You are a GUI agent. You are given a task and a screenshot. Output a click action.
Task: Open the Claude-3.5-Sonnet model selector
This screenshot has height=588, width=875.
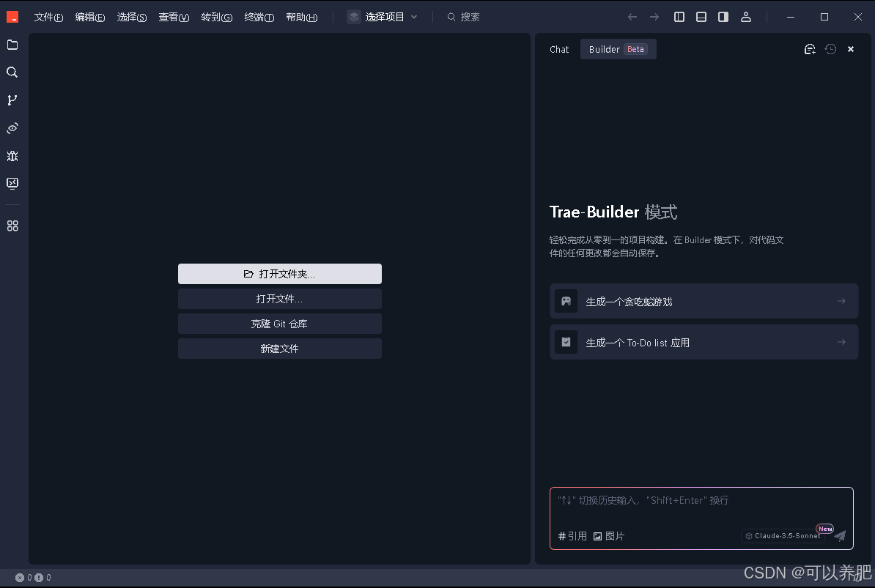783,536
